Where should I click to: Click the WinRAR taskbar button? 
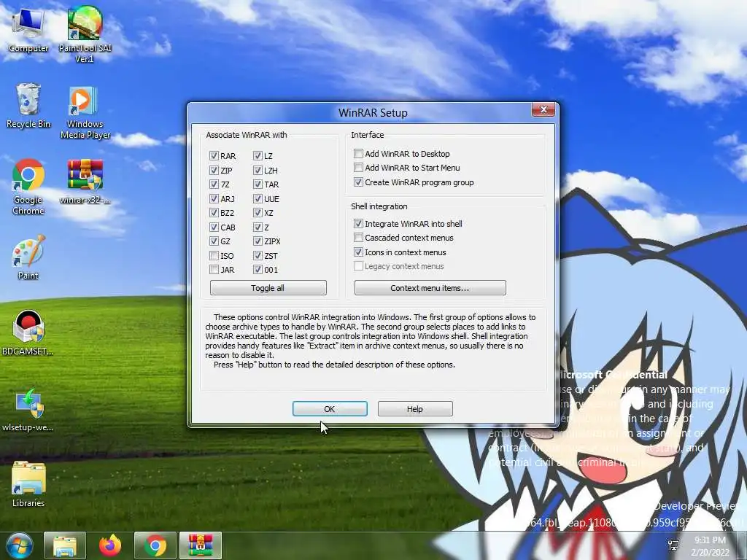pyautogui.click(x=201, y=545)
